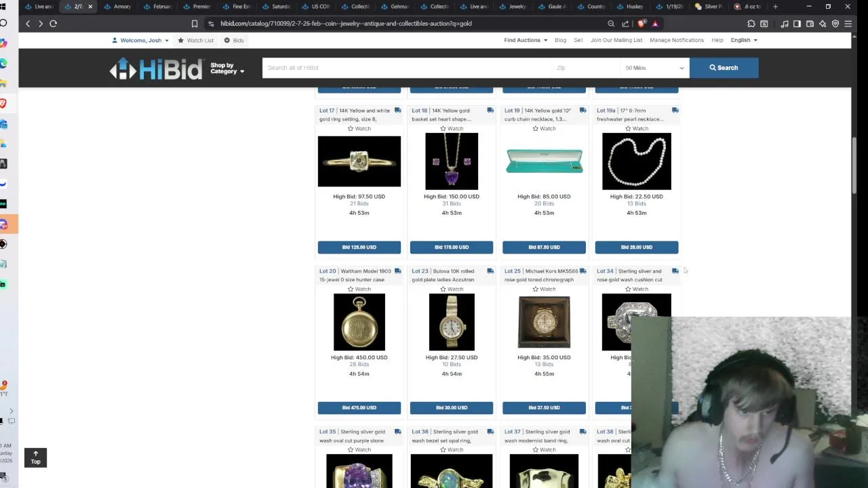The width and height of the screenshot is (868, 488).
Task: Open Lot 17 gold ring thumbnail
Action: click(359, 161)
